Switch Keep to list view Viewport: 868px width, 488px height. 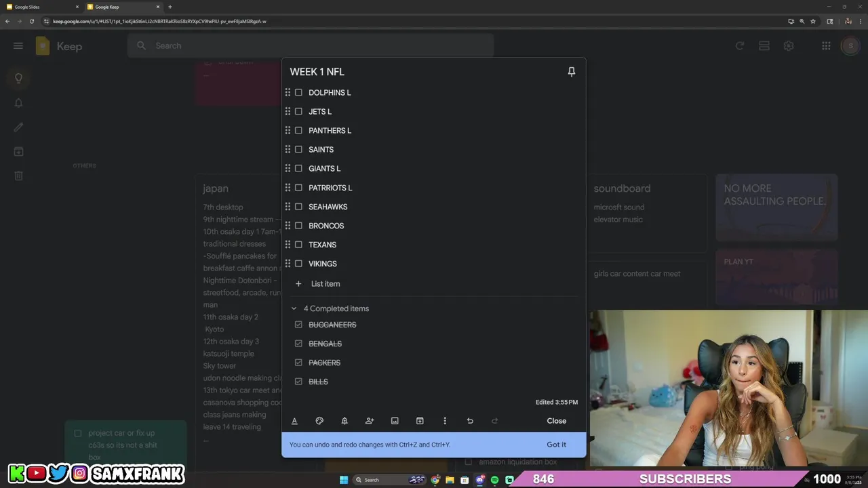tap(764, 45)
